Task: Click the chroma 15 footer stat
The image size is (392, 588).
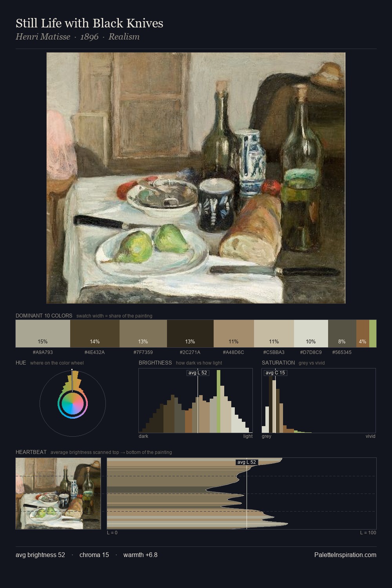Action: [x=94, y=555]
